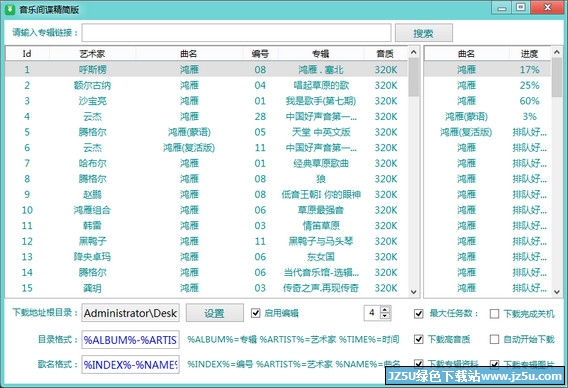Select row 7 artist 哈布尔
The image size is (568, 388).
(x=92, y=163)
